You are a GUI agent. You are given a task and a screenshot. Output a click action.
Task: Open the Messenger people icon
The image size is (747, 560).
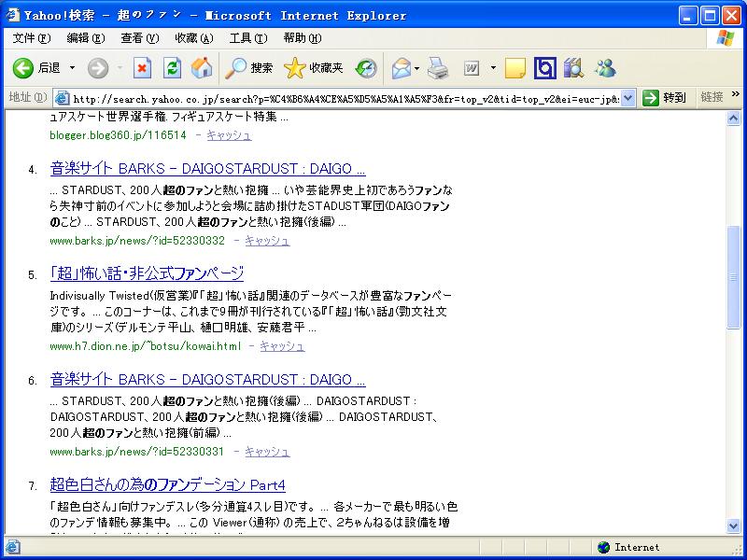pos(605,68)
